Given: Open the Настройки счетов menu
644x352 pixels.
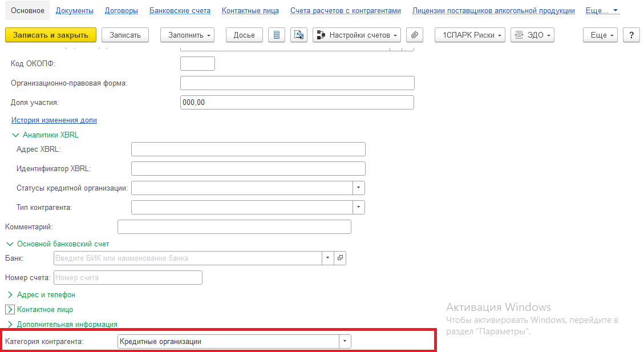Looking at the screenshot, I should pos(357,35).
